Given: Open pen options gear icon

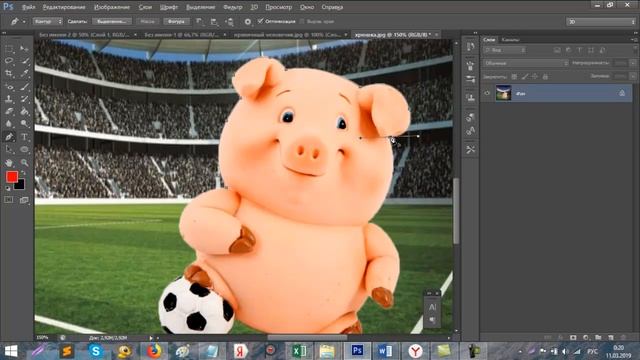Looking at the screenshot, I should pos(248,22).
